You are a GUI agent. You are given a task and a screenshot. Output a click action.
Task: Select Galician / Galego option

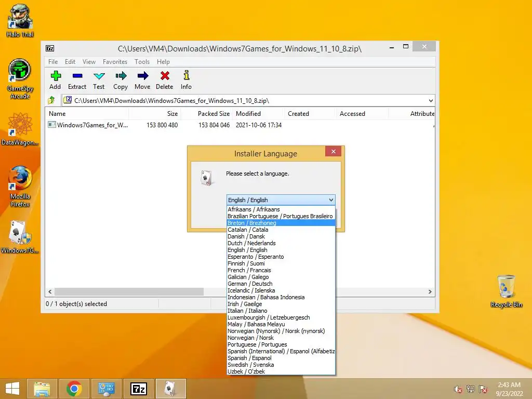[281, 277]
